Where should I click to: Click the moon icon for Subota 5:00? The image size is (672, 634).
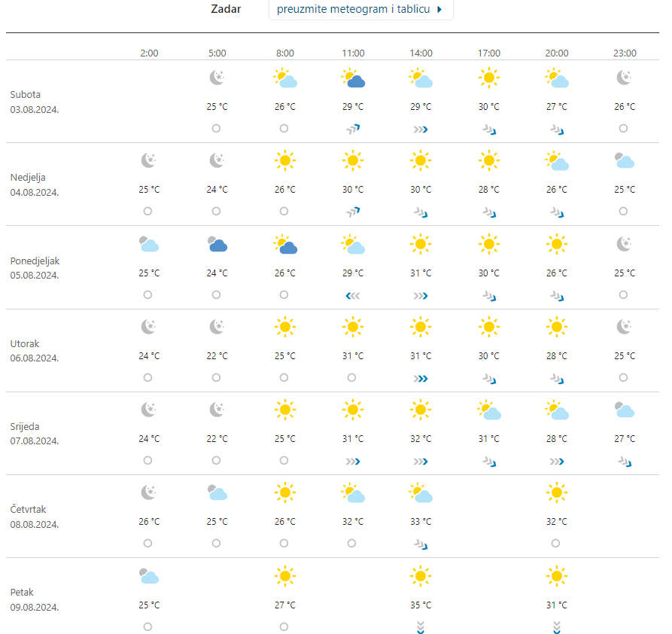tap(217, 78)
